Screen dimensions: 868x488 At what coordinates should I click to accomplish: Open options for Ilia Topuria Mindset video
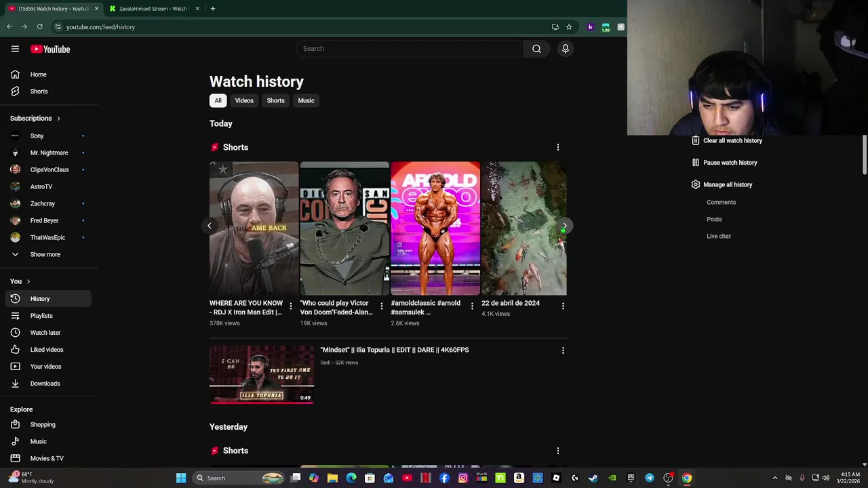(x=563, y=350)
